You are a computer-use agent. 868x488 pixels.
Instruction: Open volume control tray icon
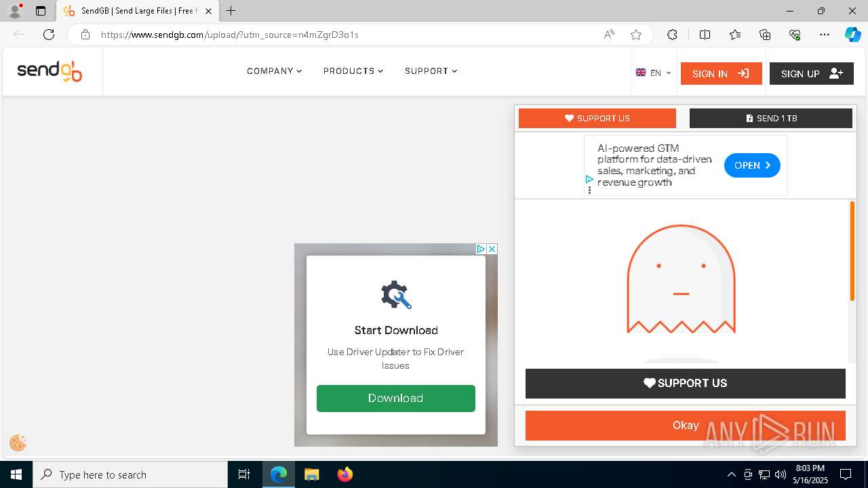[781, 474]
